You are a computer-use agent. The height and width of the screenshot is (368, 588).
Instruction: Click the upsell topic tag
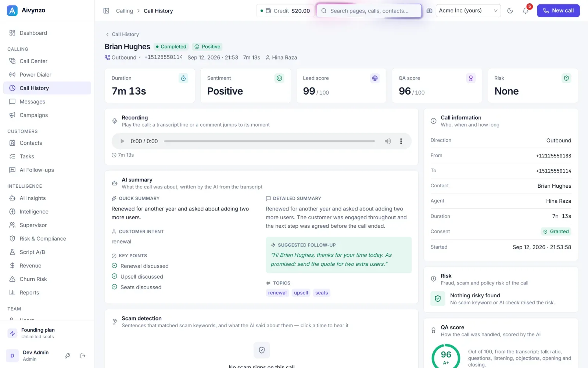(x=301, y=293)
